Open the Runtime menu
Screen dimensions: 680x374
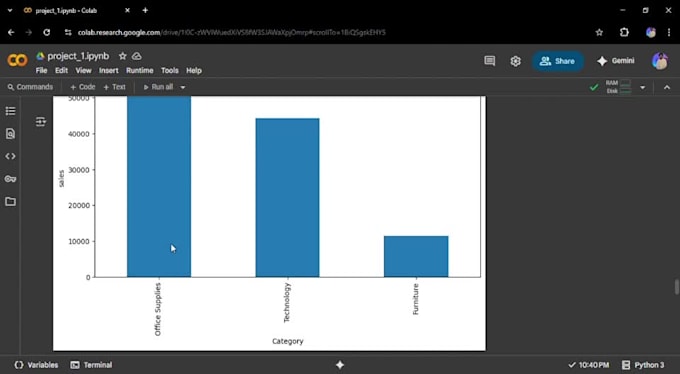click(140, 71)
